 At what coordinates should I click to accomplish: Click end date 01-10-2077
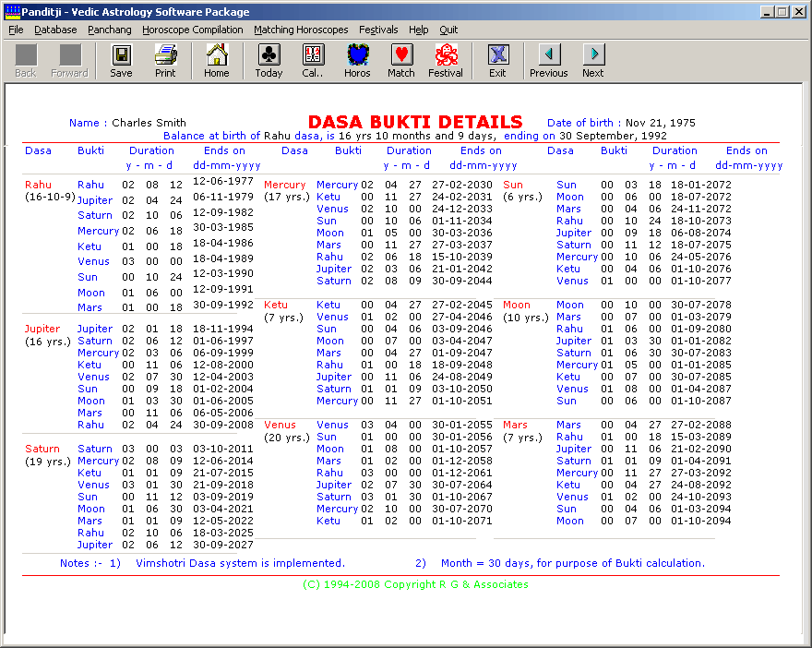(701, 281)
